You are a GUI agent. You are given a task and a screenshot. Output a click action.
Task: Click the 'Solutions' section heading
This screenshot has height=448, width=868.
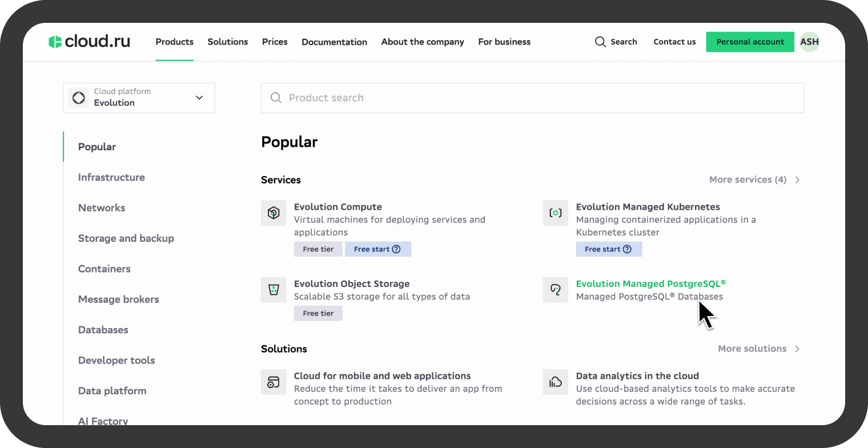284,349
